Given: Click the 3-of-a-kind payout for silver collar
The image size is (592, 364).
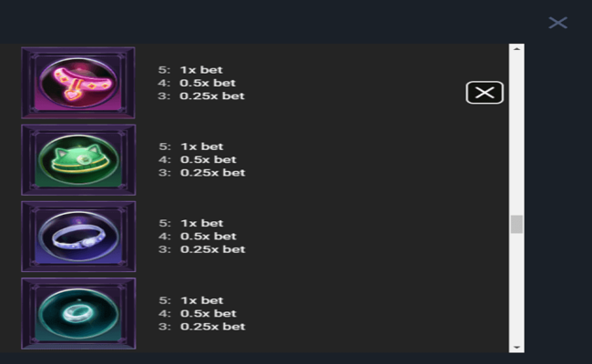Looking at the screenshot, I should point(211,249).
